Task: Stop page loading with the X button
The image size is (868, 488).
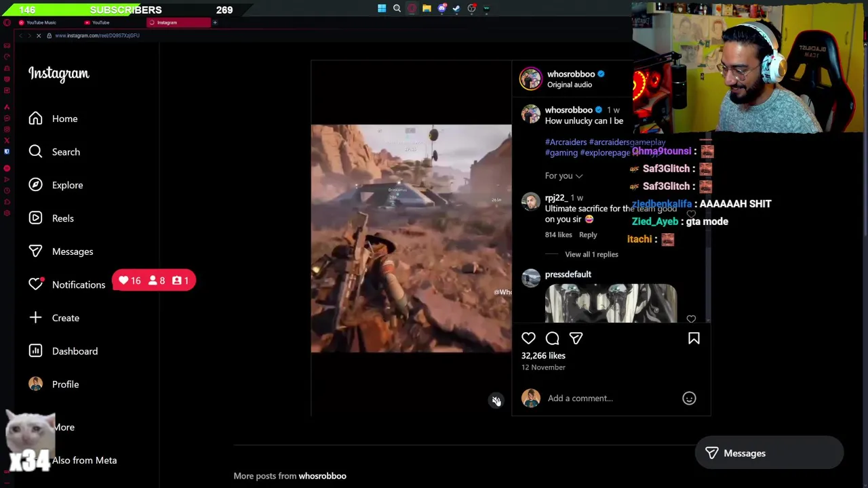Action: pos(39,35)
